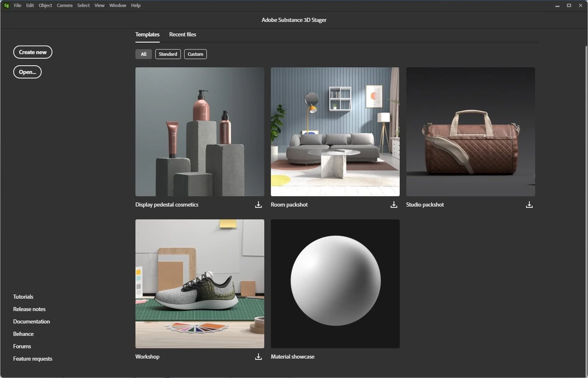Open the Release notes link
This screenshot has height=378, width=588.
29,309
